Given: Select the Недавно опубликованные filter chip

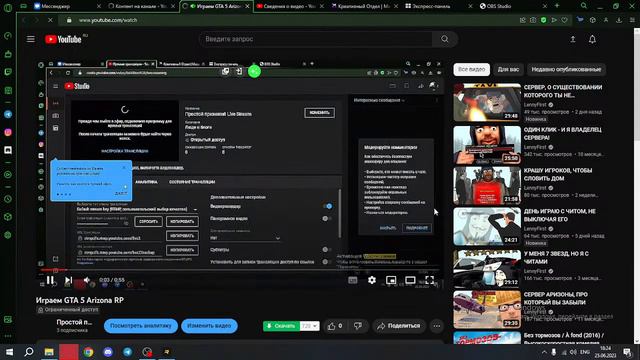Looking at the screenshot, I should [566, 69].
